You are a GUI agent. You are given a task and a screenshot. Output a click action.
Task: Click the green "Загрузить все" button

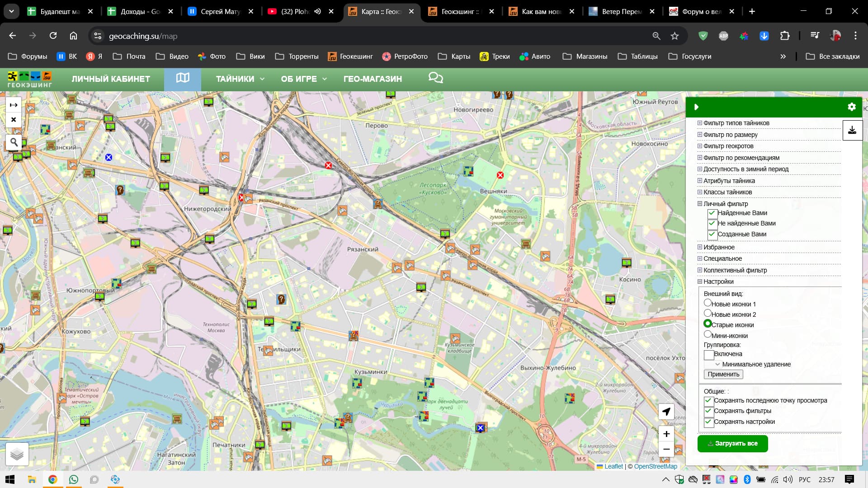(x=732, y=443)
